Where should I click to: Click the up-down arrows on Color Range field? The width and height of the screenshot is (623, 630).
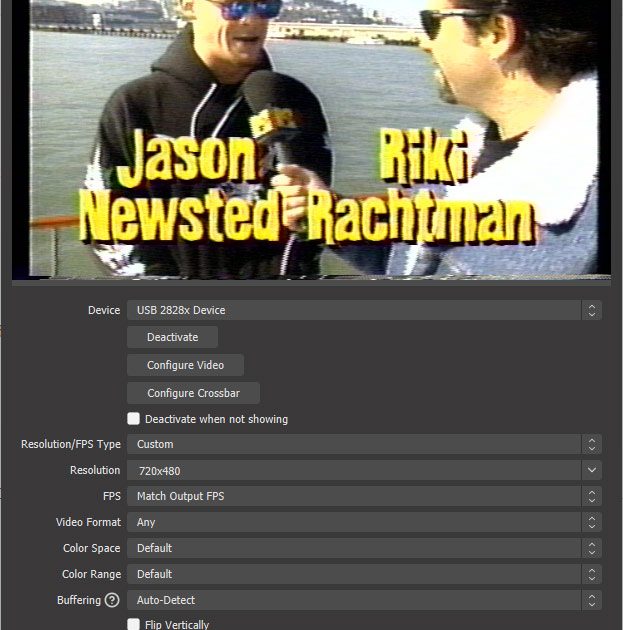coord(591,574)
